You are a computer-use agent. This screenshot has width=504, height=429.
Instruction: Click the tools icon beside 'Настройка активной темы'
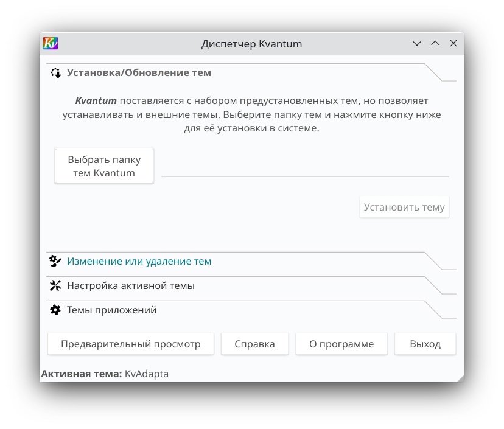(x=55, y=285)
